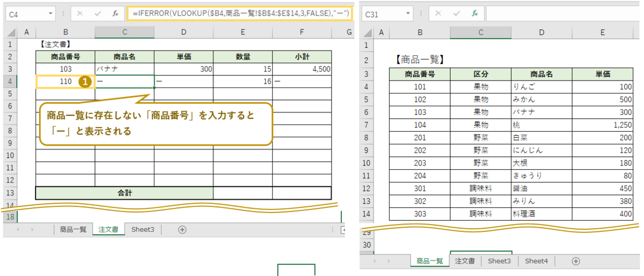
Task: Select row 13 header in left window
Action: point(11,192)
